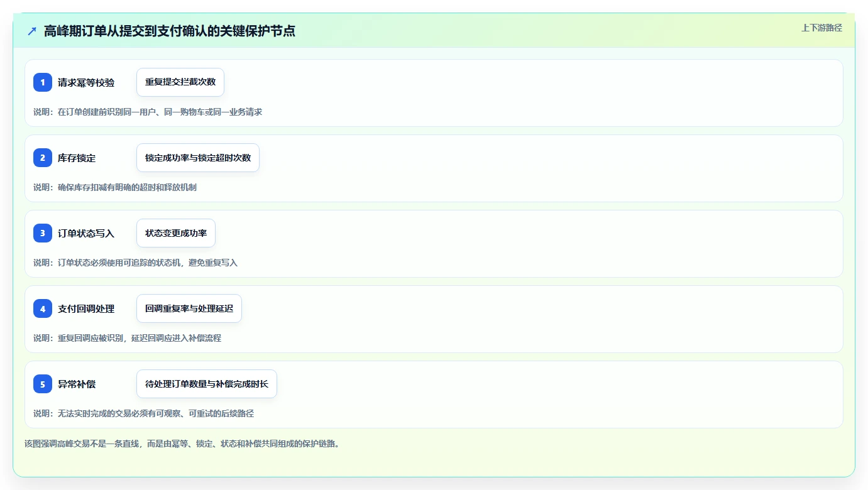The image size is (868, 490).
Task: Click the footer note 该图强调高峰交易不是一条直线
Action: click(x=182, y=444)
